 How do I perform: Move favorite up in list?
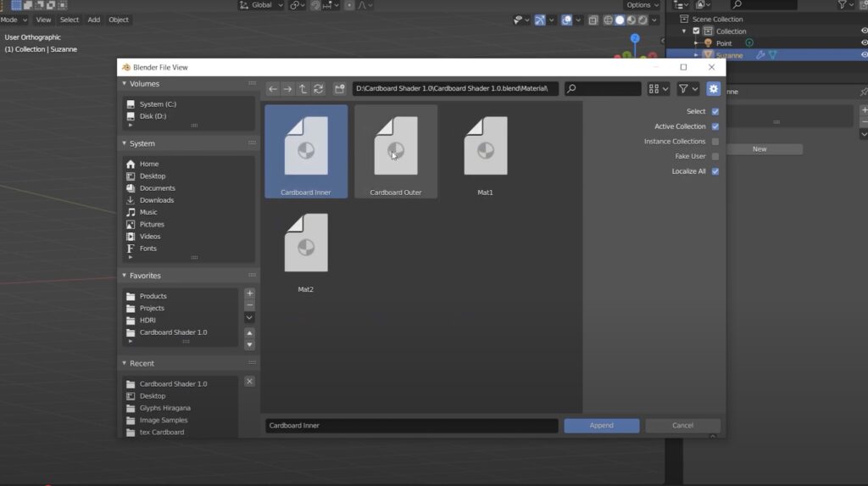pyautogui.click(x=250, y=333)
